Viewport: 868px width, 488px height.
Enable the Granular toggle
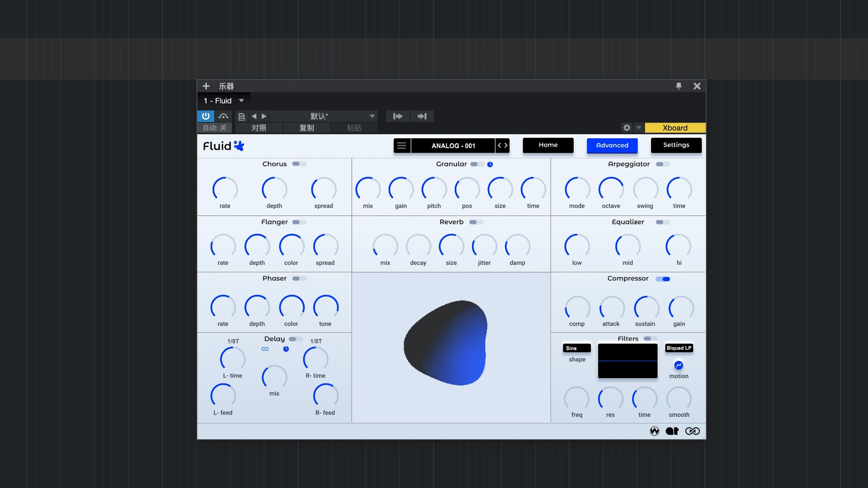[x=477, y=164]
